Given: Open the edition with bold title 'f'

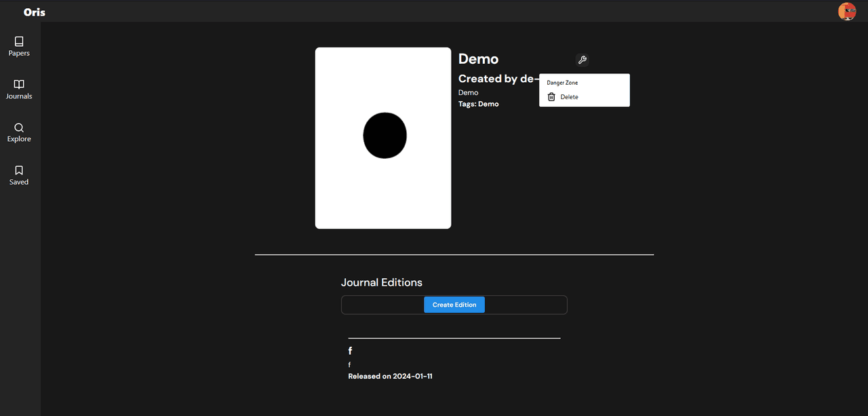Looking at the screenshot, I should click(x=350, y=351).
